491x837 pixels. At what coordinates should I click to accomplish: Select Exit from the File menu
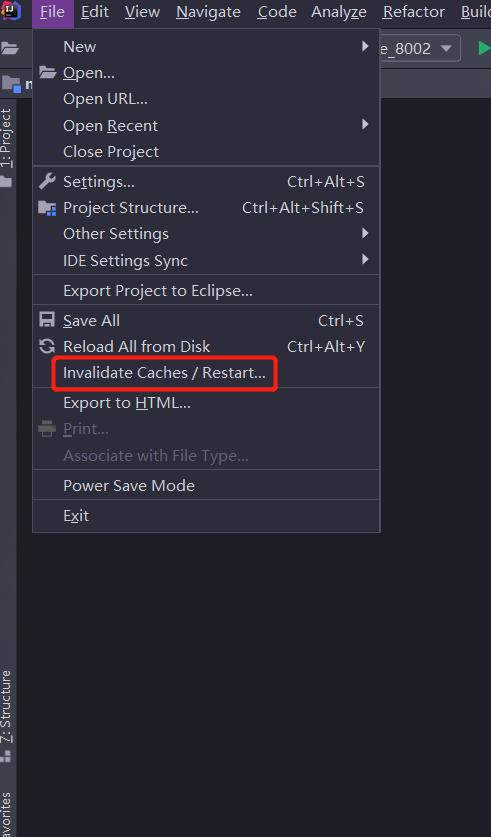(206, 516)
